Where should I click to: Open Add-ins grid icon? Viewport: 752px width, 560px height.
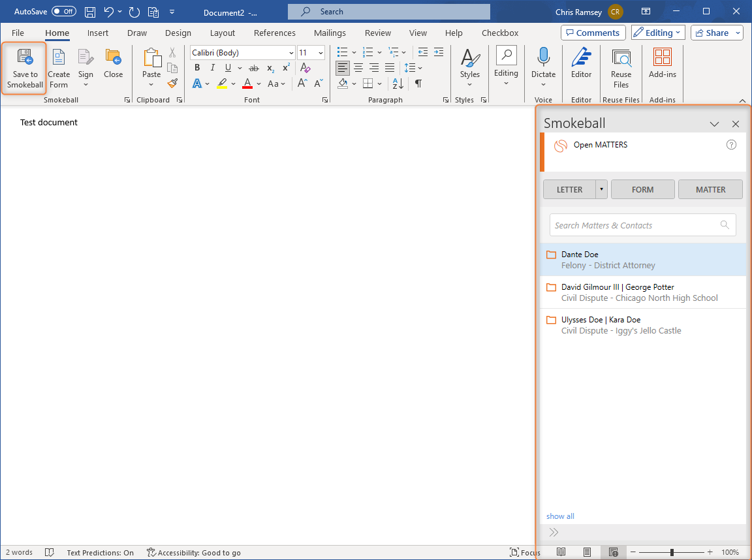(x=663, y=57)
